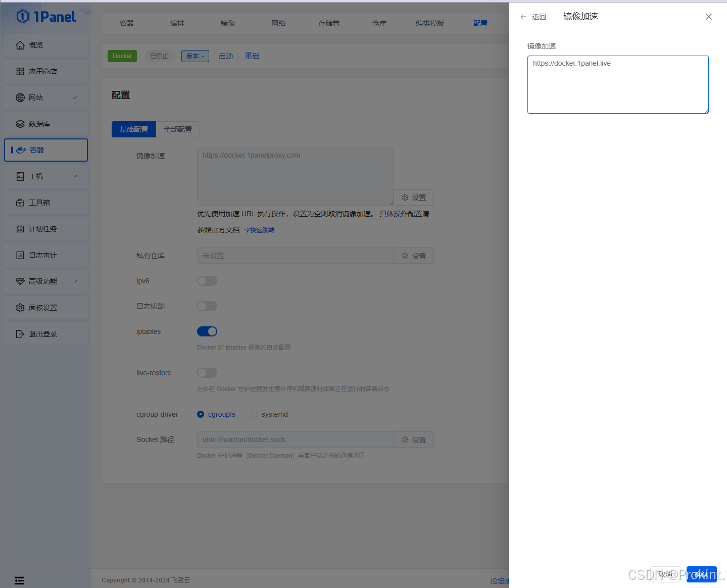The width and height of the screenshot is (727, 588).
Task: Click the 重启 link
Action: (x=252, y=56)
